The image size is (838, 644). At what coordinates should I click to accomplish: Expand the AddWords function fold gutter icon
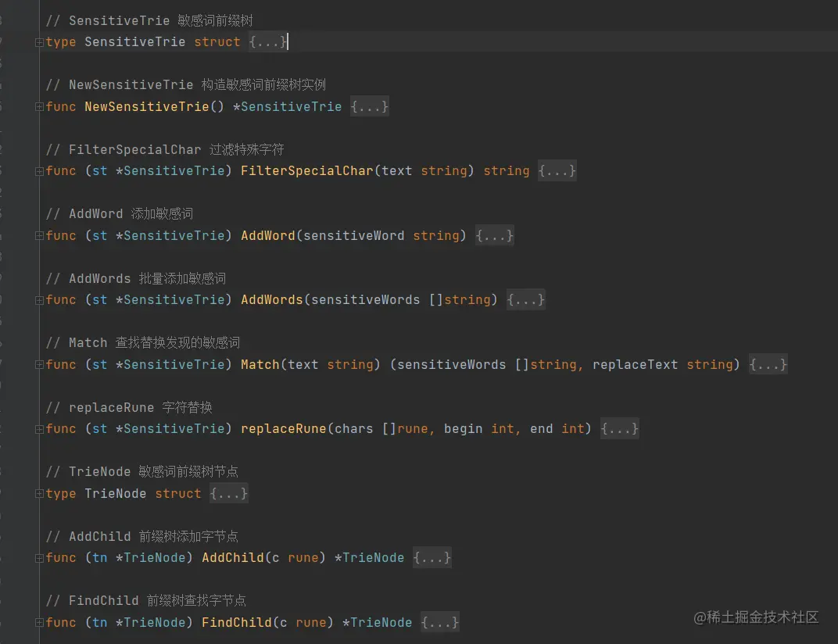pos(39,300)
